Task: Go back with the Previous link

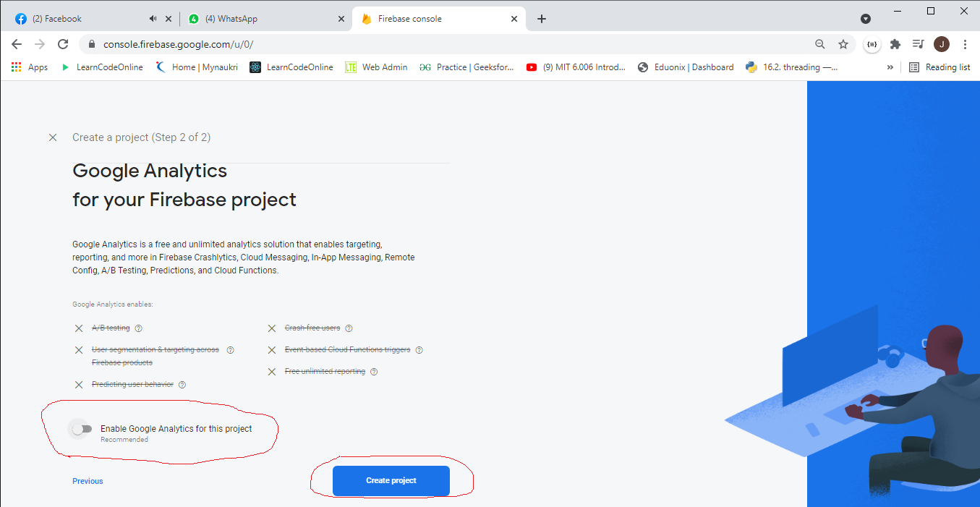Action: pyautogui.click(x=88, y=481)
